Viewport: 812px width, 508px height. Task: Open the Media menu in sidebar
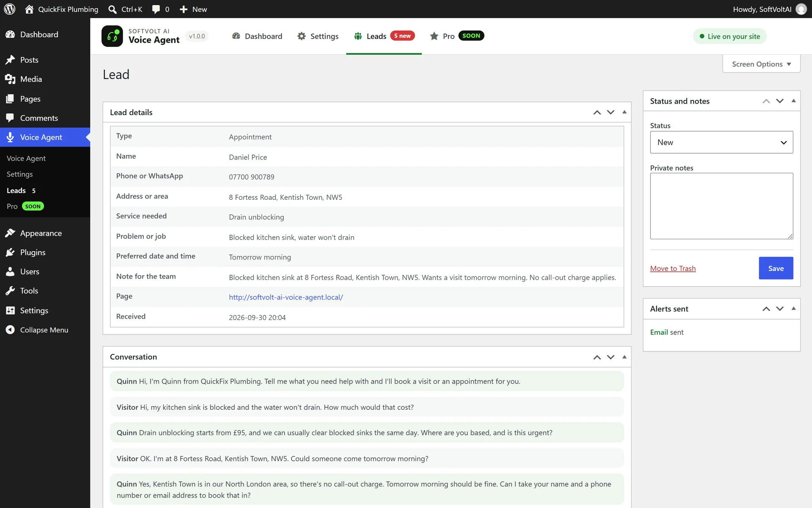pyautogui.click(x=31, y=79)
